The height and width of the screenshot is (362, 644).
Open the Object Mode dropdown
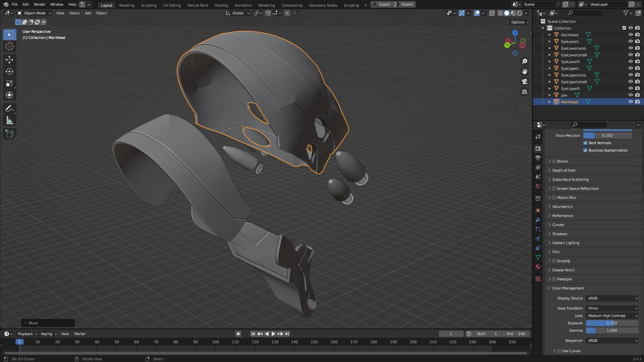click(34, 13)
